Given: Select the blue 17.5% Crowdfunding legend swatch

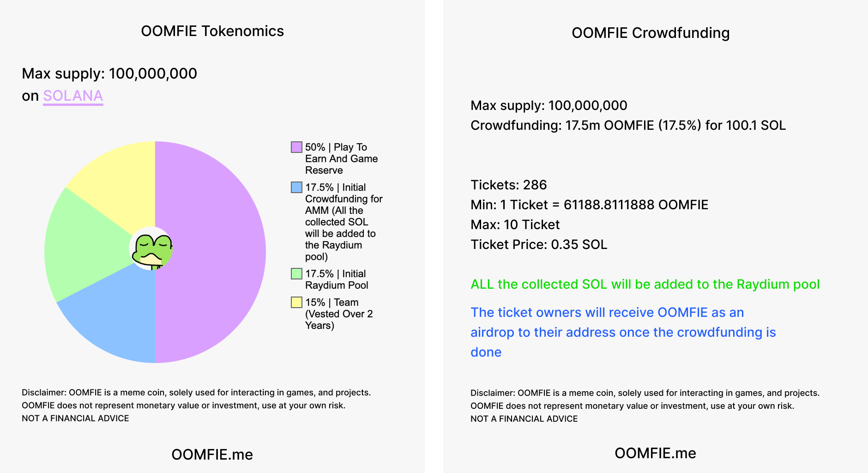Looking at the screenshot, I should point(296,188).
